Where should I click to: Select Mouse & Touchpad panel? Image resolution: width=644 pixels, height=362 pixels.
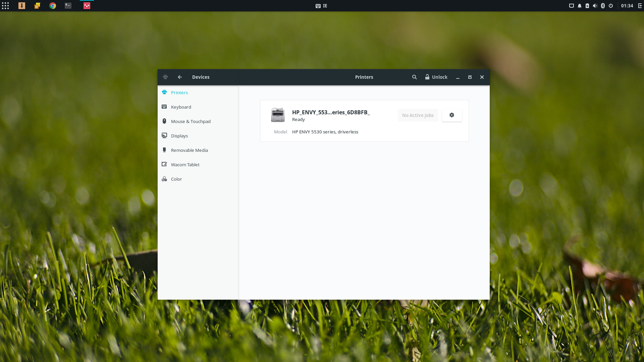[x=191, y=121]
